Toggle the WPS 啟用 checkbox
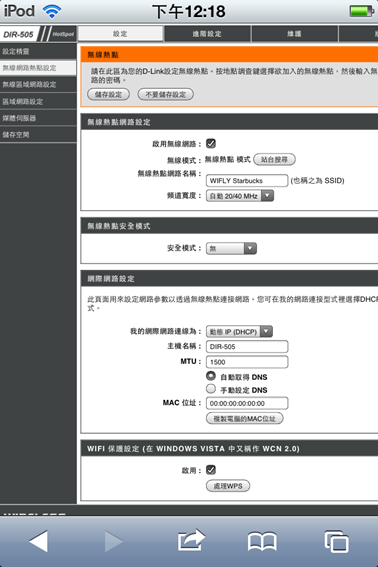 click(x=211, y=470)
